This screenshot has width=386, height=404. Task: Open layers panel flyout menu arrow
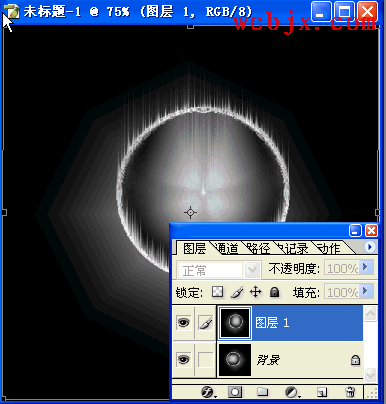tap(369, 247)
